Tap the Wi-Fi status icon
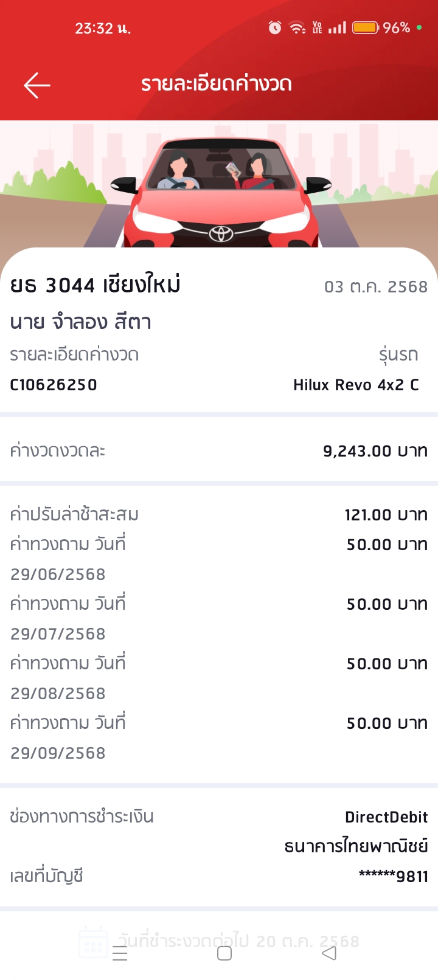 tap(297, 27)
